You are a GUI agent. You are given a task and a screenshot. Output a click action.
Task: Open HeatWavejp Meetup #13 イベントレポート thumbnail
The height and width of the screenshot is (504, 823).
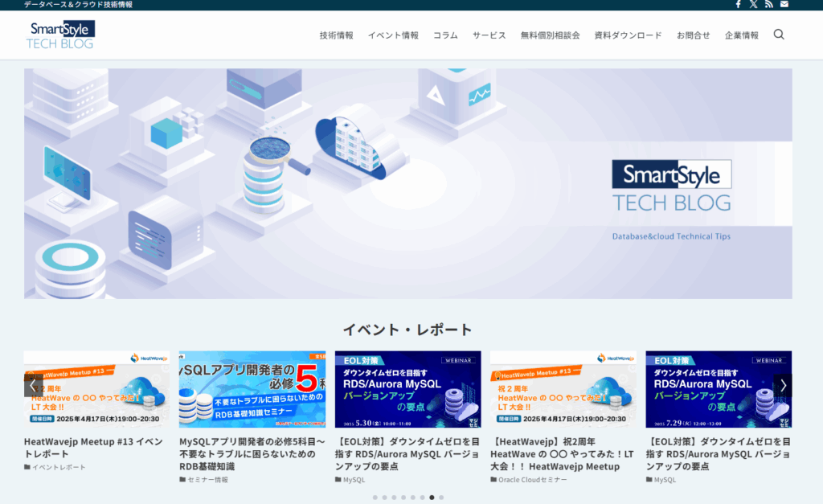[x=96, y=390]
